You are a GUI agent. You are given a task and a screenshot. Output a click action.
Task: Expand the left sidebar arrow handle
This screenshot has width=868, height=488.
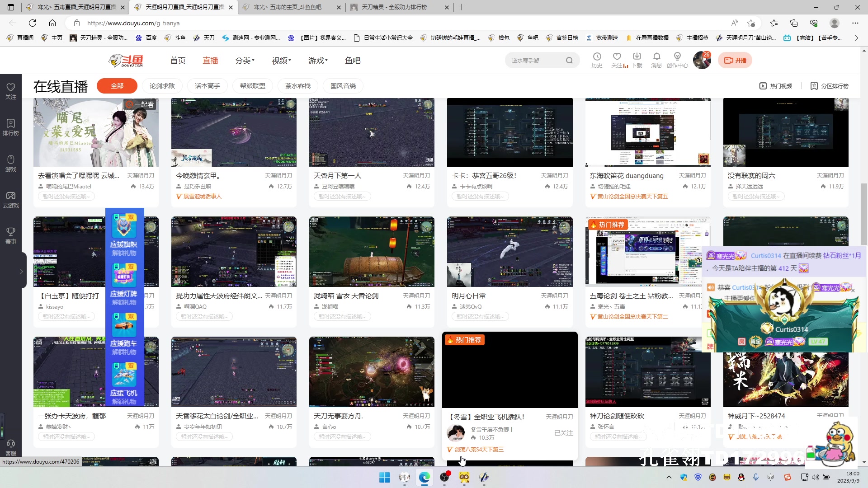click(x=21, y=271)
